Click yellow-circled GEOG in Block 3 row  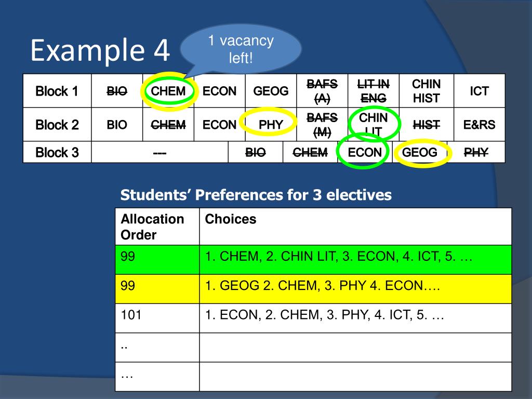[x=420, y=152]
